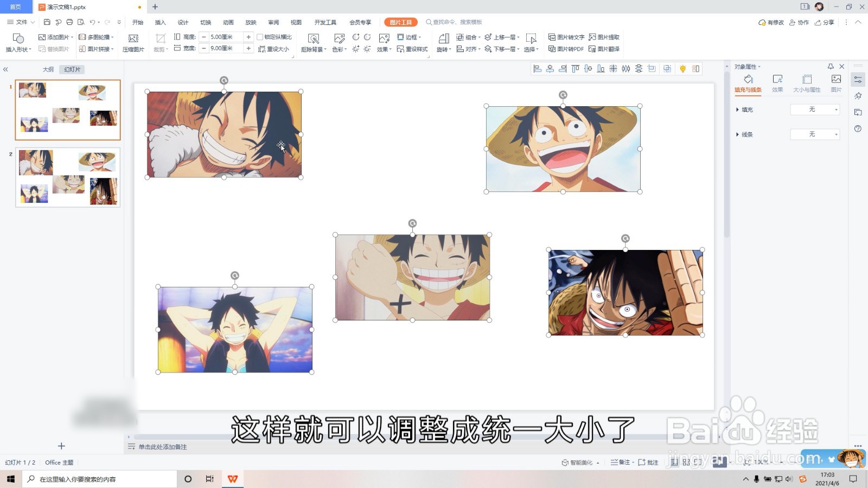The image size is (868, 488).
Task: Click the slideshow play button in status bar
Action: (x=719, y=462)
